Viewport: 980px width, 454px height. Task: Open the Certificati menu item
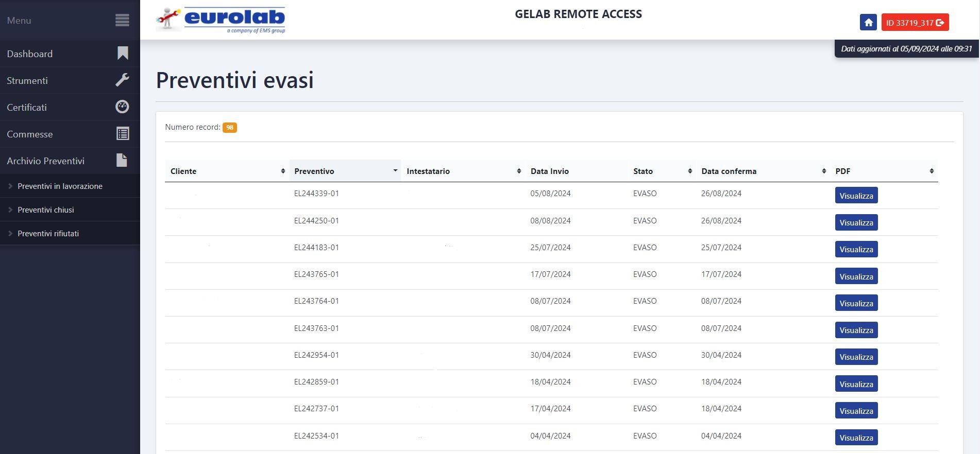(x=70, y=107)
